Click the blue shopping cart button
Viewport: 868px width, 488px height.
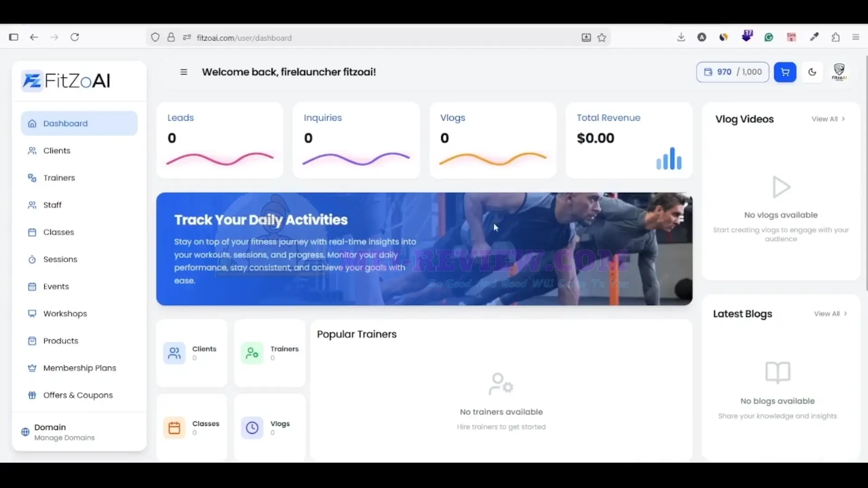pos(785,72)
